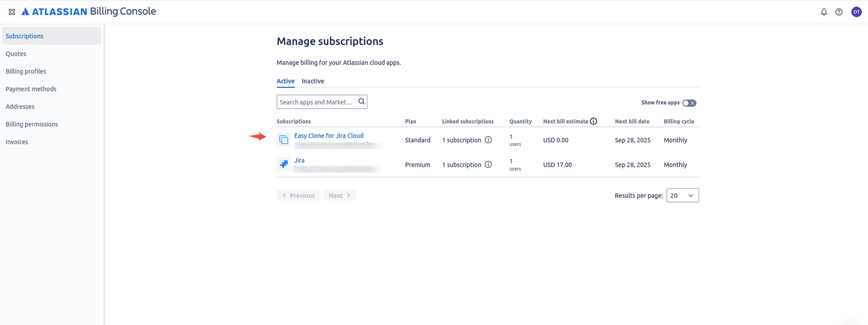868x325 pixels.
Task: Click the search magnifier icon
Action: coord(361,102)
